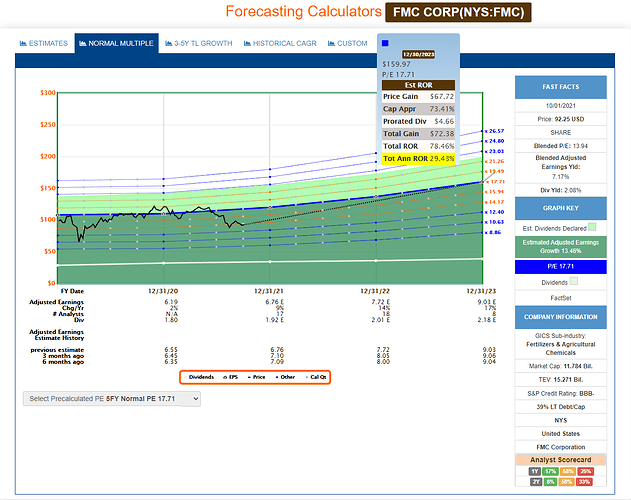
Task: Click the 12/31/21 fiscal year axis label
Action: [x=267, y=291]
